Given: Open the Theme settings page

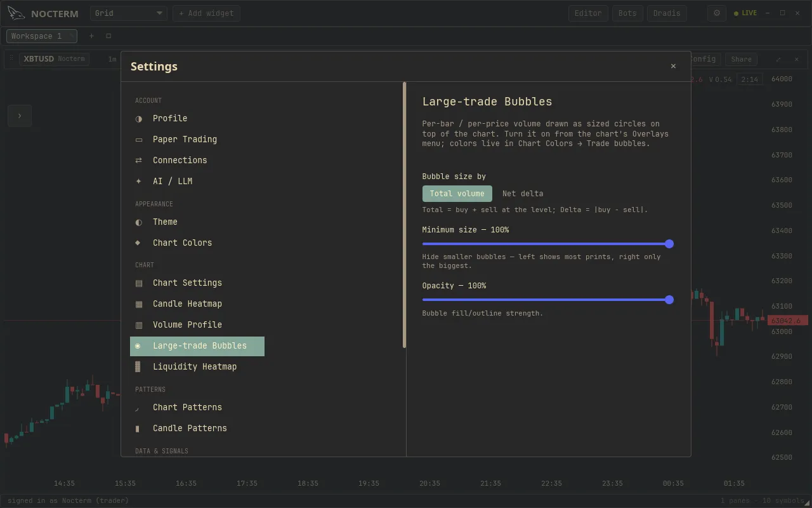Looking at the screenshot, I should coord(197,222).
